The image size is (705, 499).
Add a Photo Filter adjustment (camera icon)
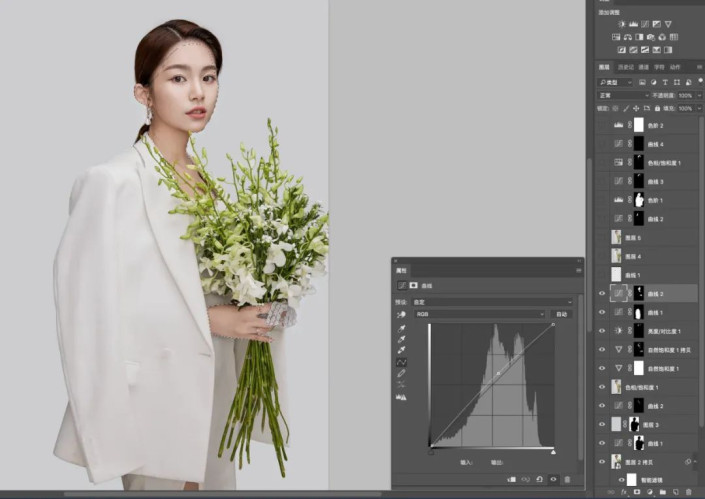click(x=651, y=37)
